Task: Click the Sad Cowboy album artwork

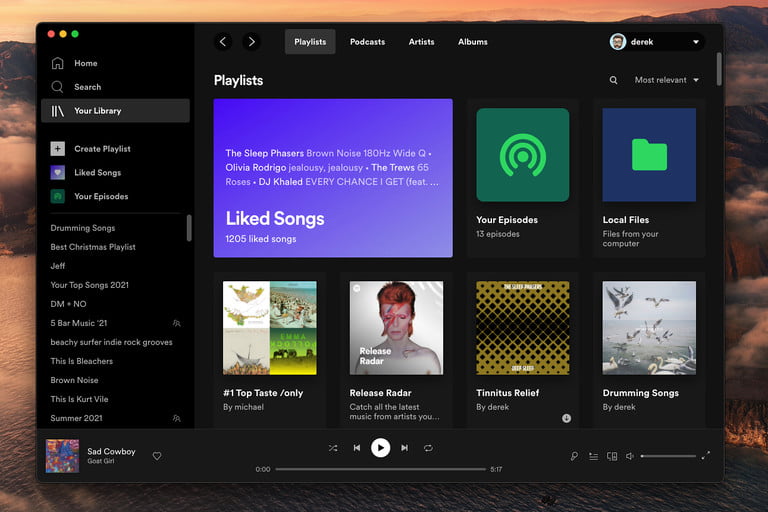Action: (x=62, y=456)
